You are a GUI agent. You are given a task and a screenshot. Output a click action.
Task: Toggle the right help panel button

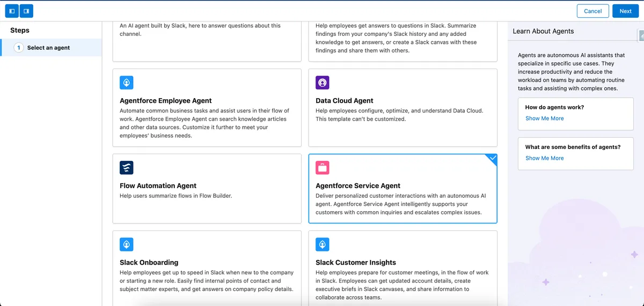point(26,11)
